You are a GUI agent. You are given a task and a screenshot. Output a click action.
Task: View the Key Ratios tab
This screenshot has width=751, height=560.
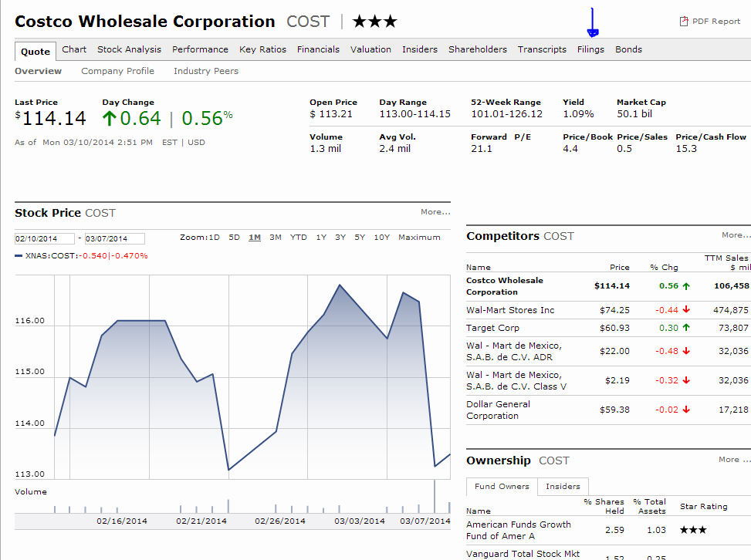(x=262, y=49)
